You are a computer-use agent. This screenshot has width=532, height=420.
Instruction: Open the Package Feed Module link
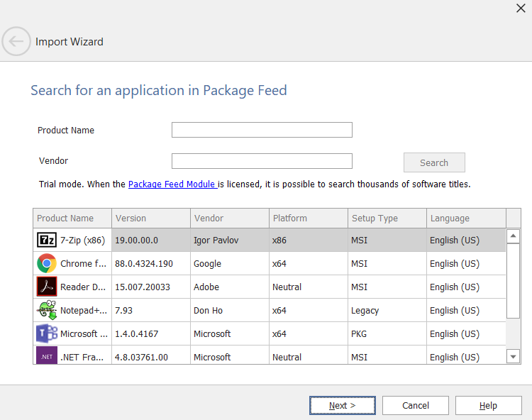[x=172, y=184]
